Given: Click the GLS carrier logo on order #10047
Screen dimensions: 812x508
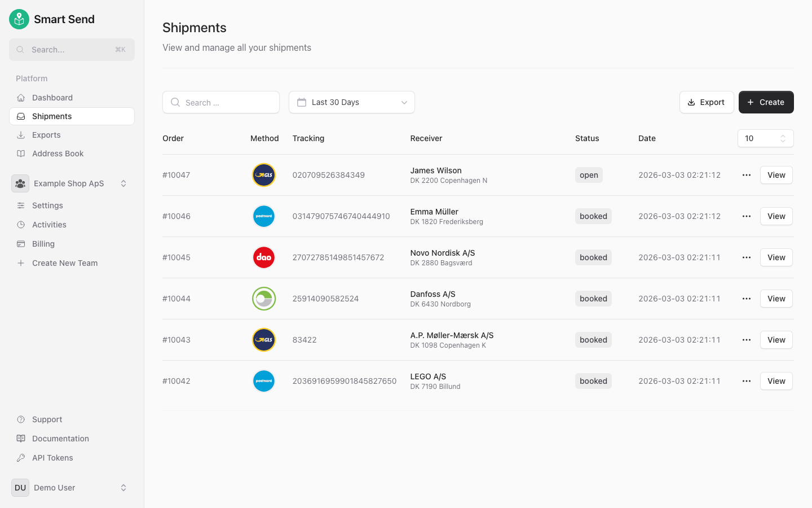Looking at the screenshot, I should tap(263, 175).
